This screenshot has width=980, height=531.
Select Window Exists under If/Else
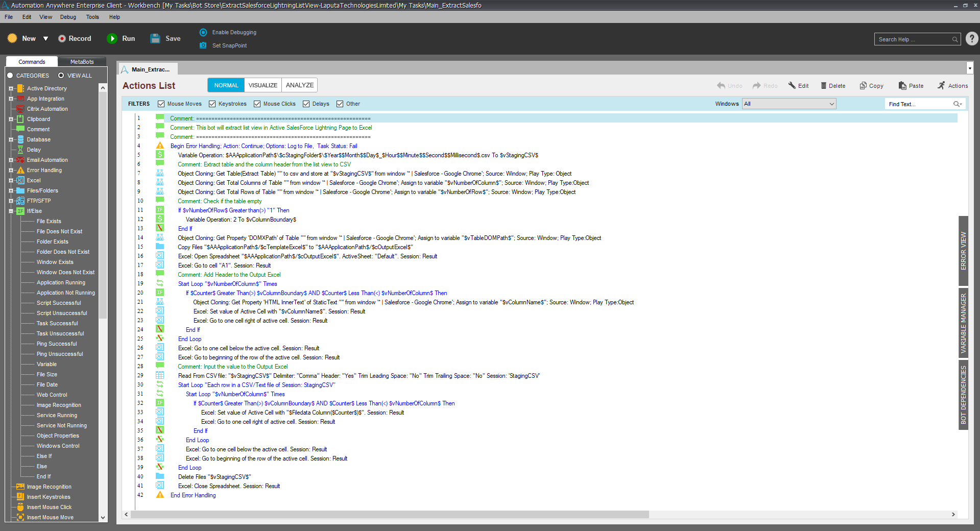(x=55, y=262)
